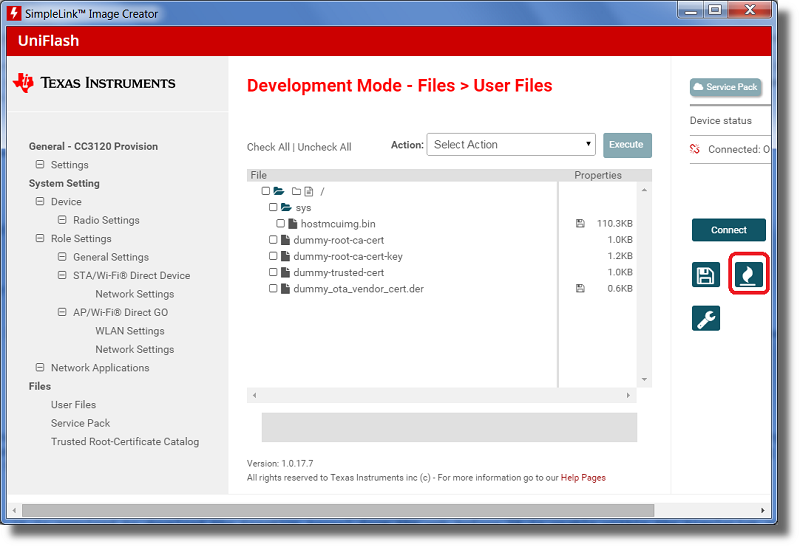Check the hostmcuimg.bin checkbox
Viewport: 800px width, 547px height.
(281, 224)
